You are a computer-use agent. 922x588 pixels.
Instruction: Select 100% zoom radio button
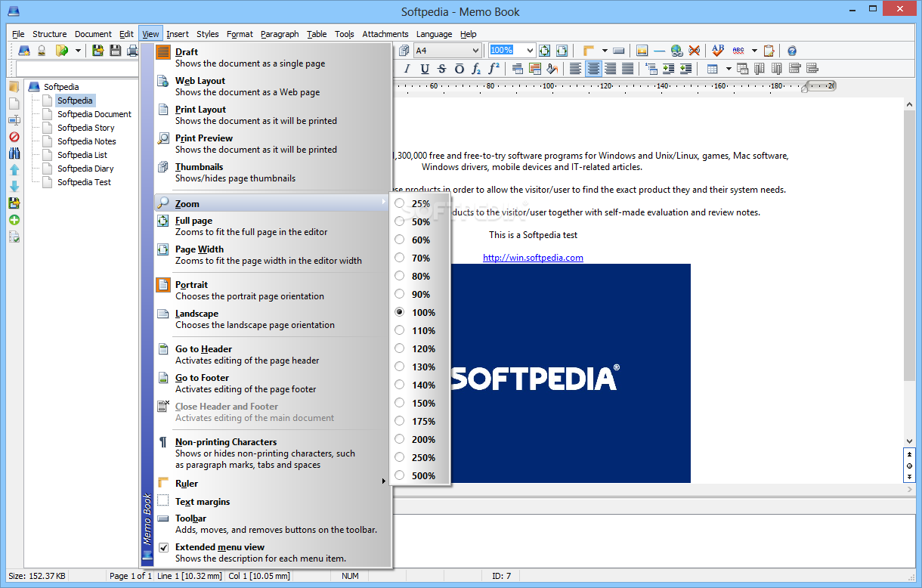tap(399, 313)
